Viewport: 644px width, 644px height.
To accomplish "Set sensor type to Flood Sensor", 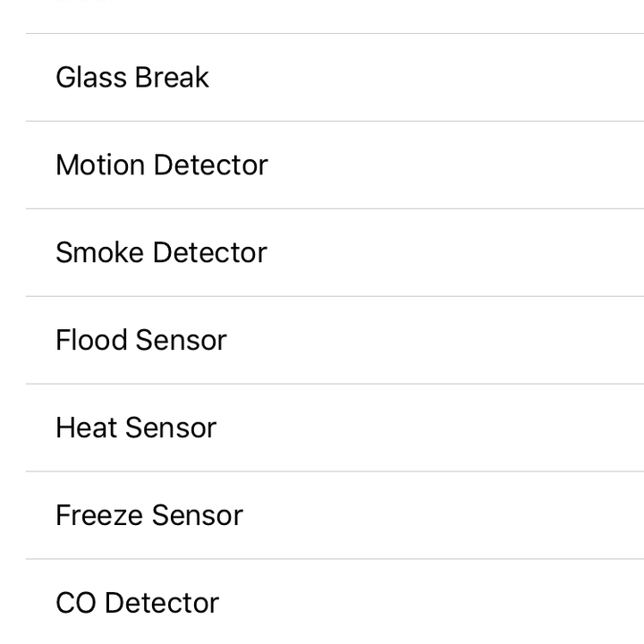I will [x=322, y=340].
